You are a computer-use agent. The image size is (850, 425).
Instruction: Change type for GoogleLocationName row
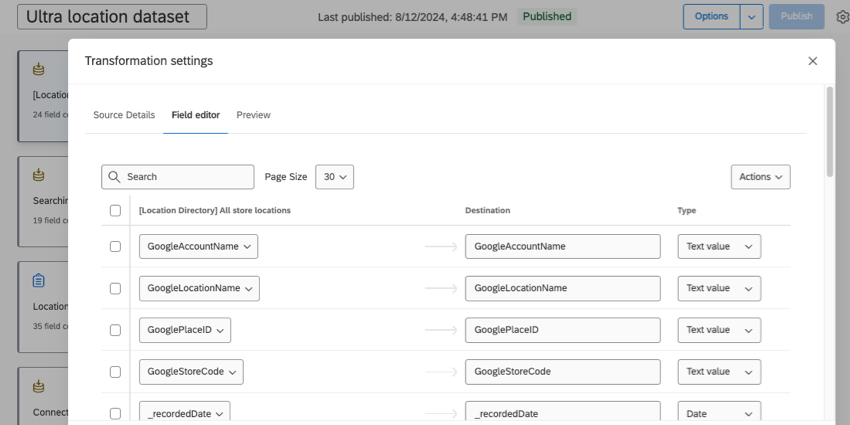(x=719, y=288)
